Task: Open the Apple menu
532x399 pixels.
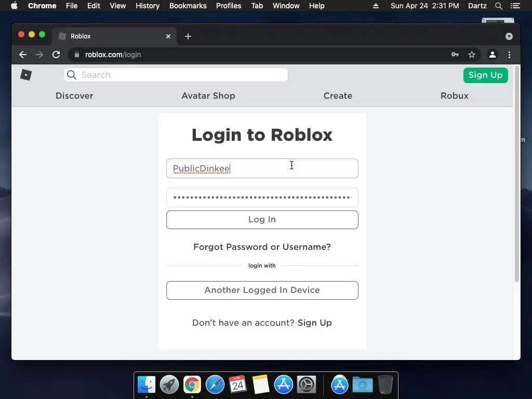Action: 14,6
